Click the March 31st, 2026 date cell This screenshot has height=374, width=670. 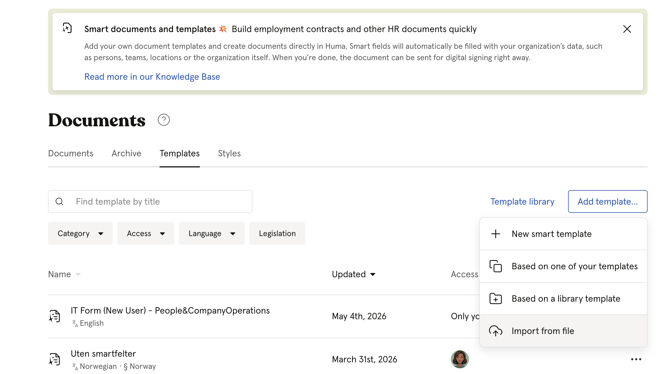tap(364, 359)
